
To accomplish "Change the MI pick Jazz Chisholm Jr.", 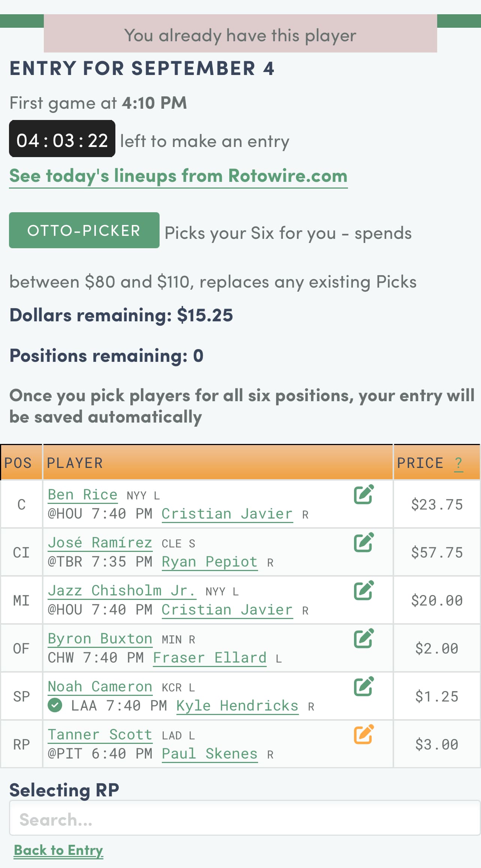I will 363,590.
